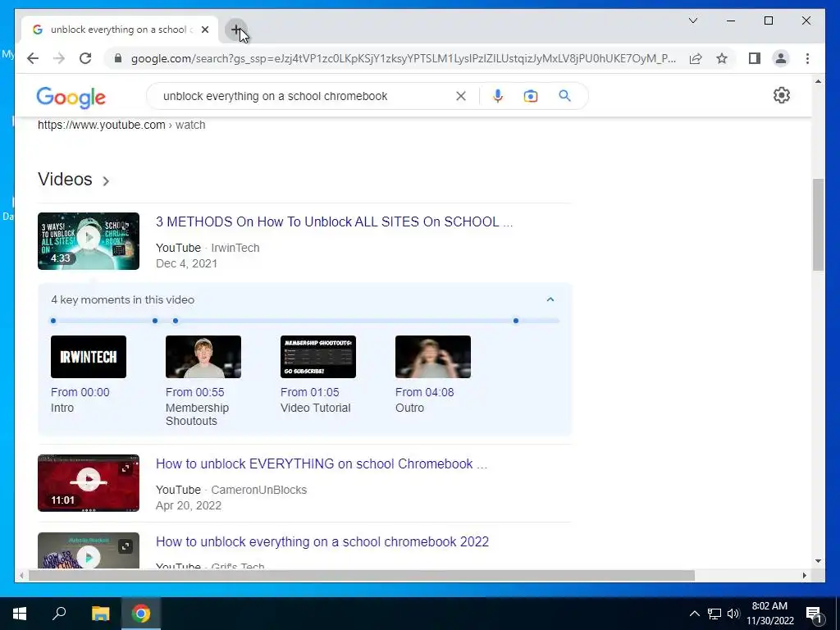Open the notification center icon
The image size is (840, 630).
point(814,614)
